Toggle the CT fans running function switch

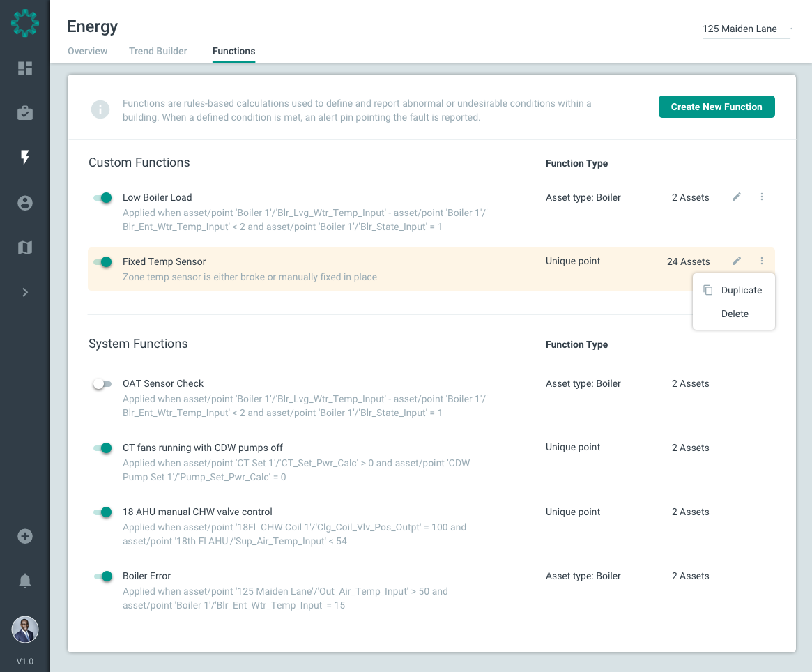[x=102, y=448]
